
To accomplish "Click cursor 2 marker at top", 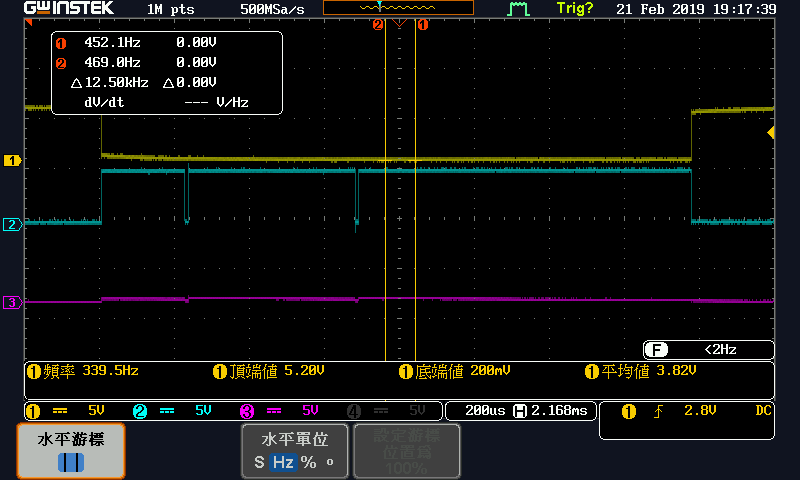I will (x=378, y=24).
